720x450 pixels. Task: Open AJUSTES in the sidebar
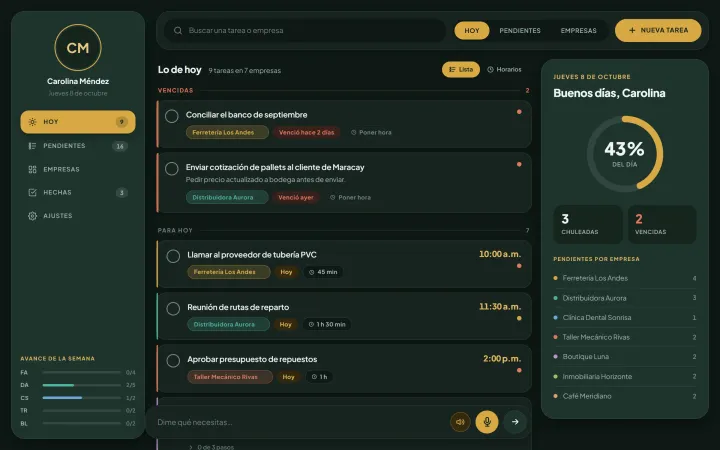78,216
